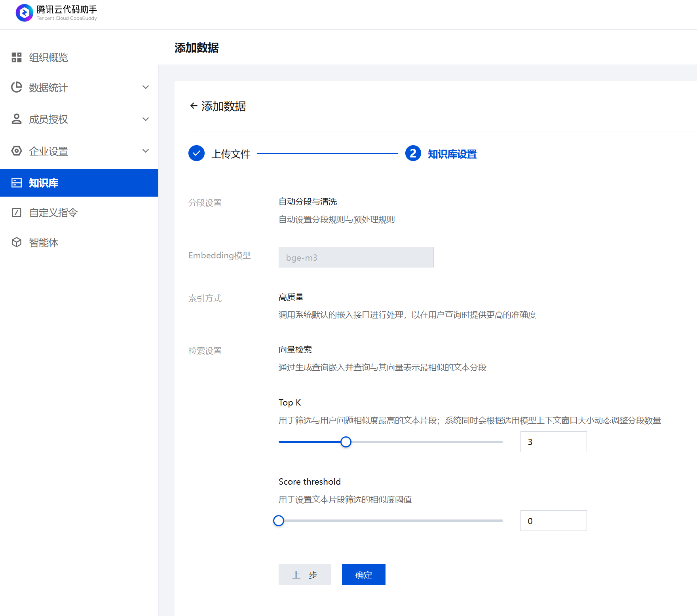The image size is (697, 616).
Task: Expand the 成员授权 menu chevron
Action: [146, 119]
